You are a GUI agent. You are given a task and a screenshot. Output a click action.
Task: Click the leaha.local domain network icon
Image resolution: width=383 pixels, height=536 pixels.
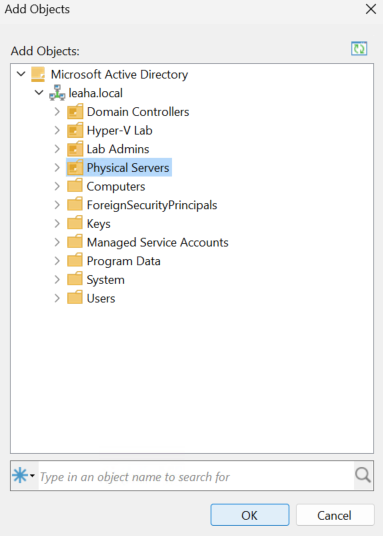(x=57, y=93)
